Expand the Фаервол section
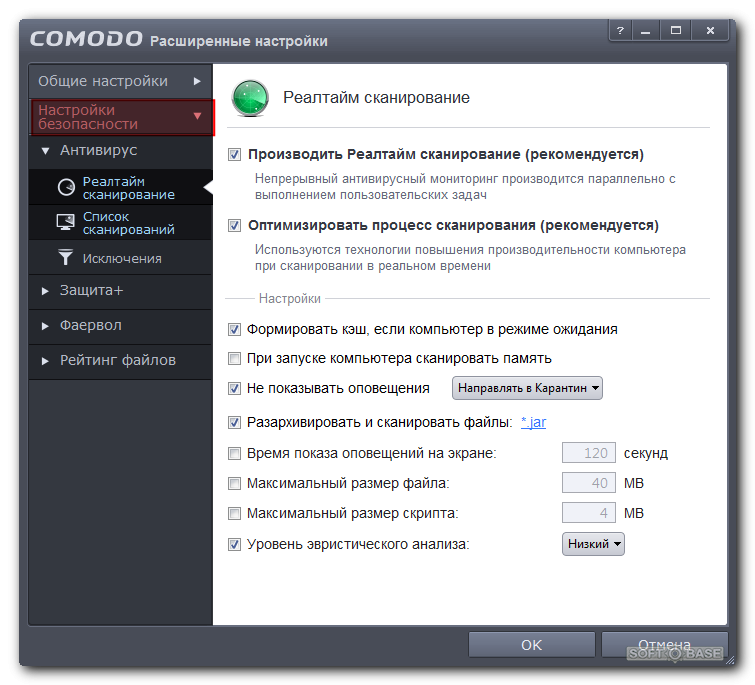 pos(91,325)
